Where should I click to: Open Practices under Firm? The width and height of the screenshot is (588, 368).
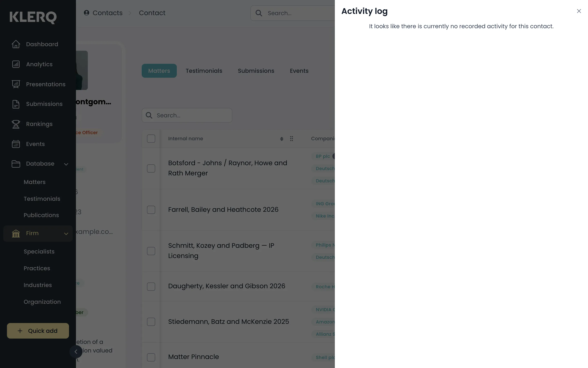37,268
